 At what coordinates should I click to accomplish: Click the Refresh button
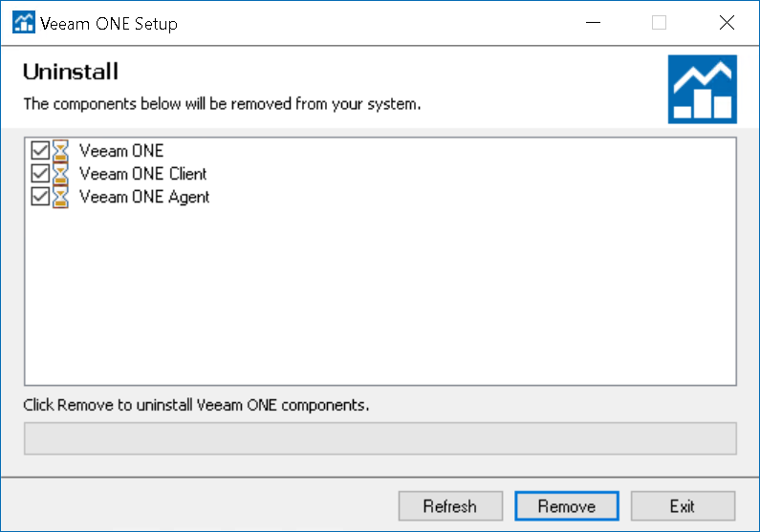pyautogui.click(x=450, y=506)
